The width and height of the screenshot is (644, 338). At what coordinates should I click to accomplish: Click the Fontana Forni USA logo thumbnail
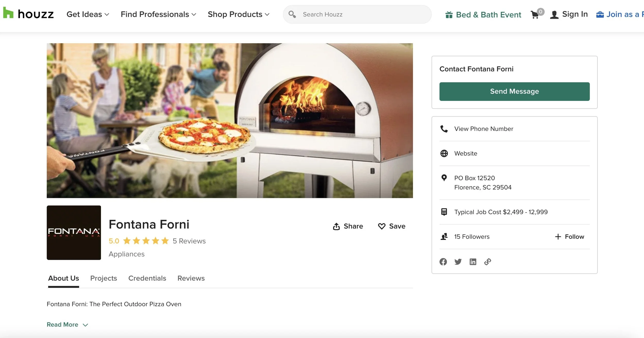pyautogui.click(x=74, y=232)
